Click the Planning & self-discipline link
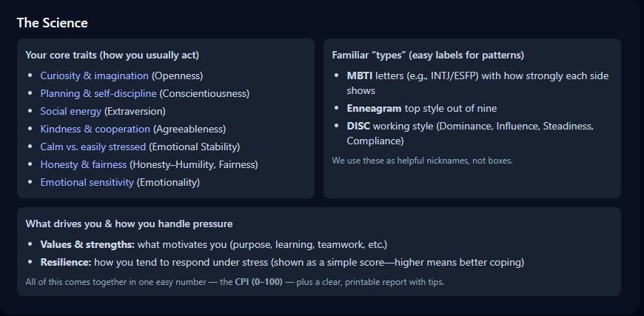 tap(98, 93)
